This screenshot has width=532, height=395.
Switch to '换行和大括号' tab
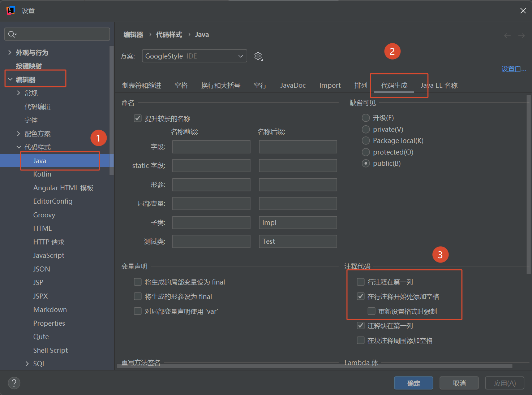(x=220, y=86)
